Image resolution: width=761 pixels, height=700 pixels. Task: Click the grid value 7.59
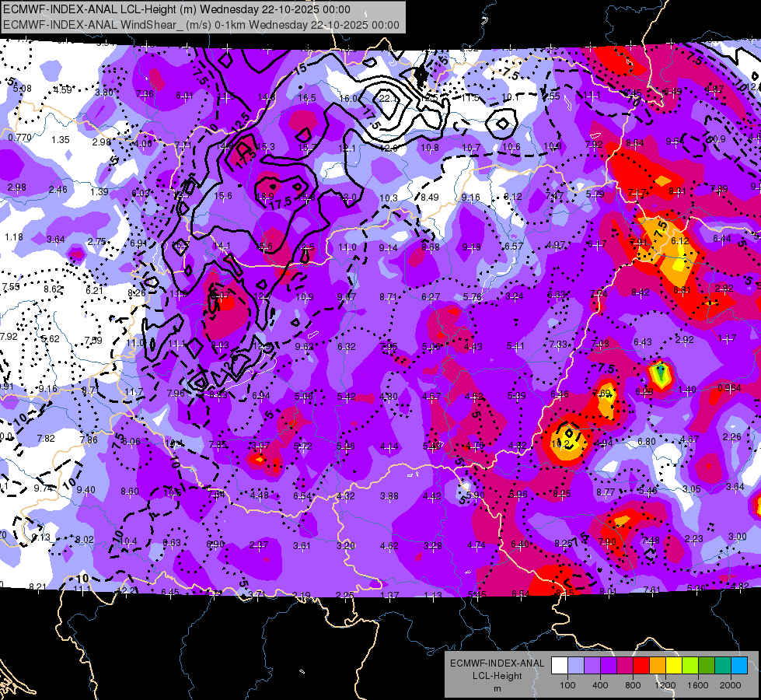coord(93,341)
